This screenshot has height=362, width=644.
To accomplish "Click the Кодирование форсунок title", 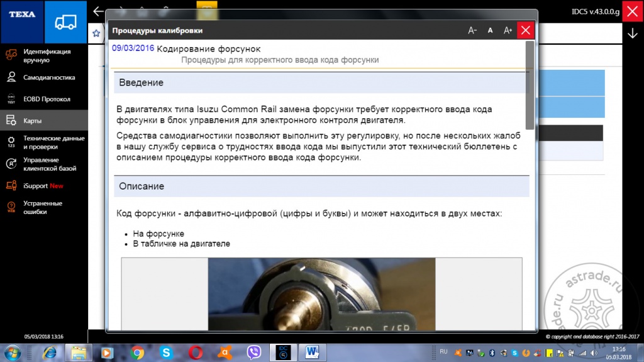I will tap(209, 49).
